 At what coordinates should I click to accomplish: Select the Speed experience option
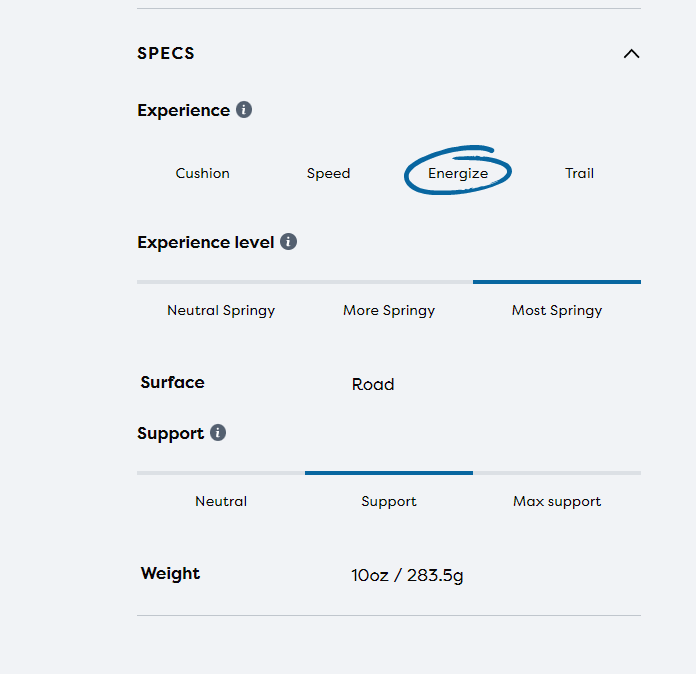pyautogui.click(x=328, y=174)
